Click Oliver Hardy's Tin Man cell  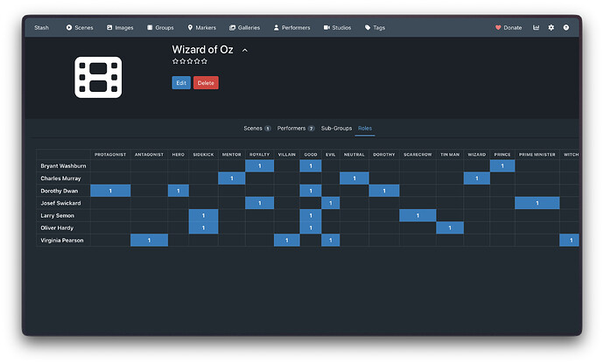pyautogui.click(x=450, y=228)
